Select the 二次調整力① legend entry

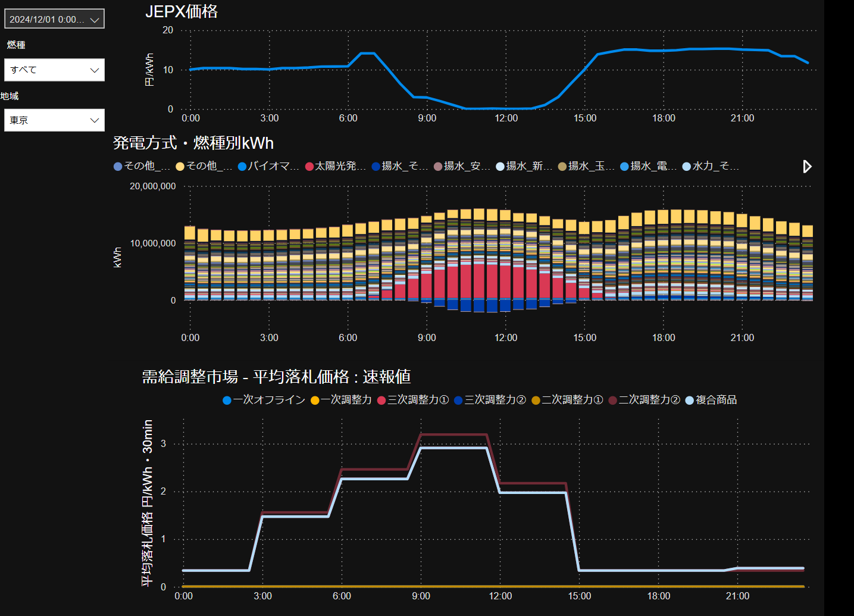coord(567,400)
